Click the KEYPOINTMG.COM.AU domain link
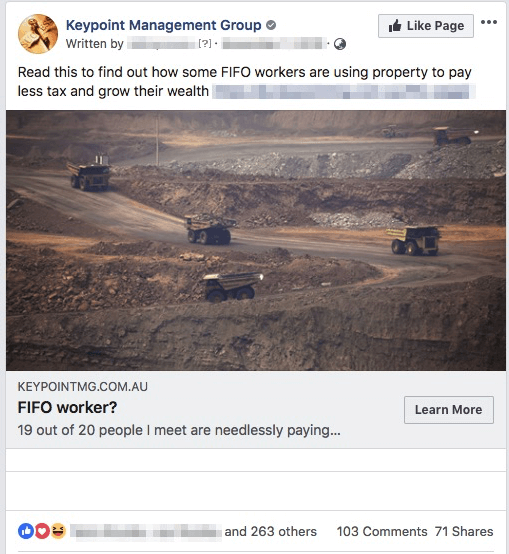Image resolution: width=509 pixels, height=554 pixels. point(83,387)
